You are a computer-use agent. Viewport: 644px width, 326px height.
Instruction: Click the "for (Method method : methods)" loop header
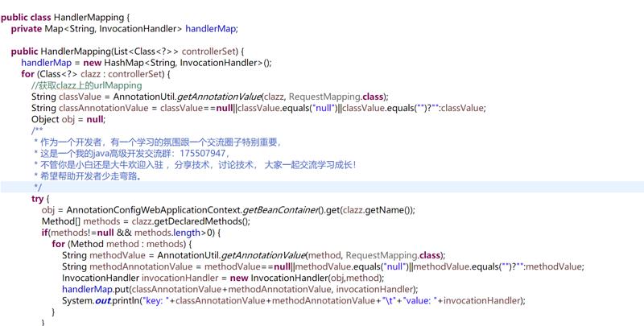118,244
